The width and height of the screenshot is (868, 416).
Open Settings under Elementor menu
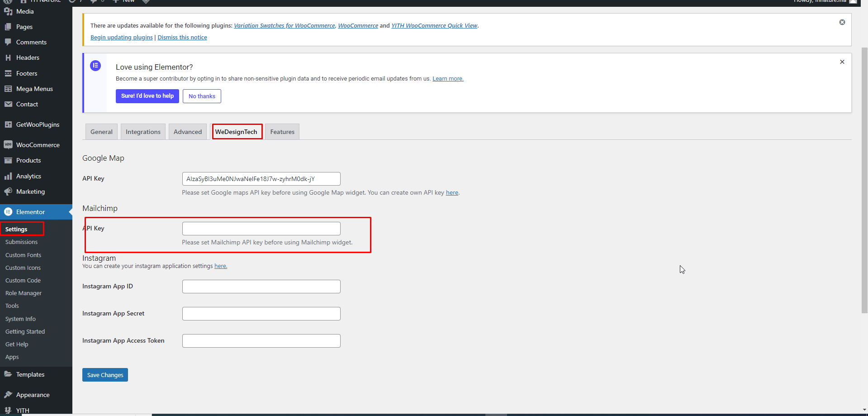(x=16, y=229)
